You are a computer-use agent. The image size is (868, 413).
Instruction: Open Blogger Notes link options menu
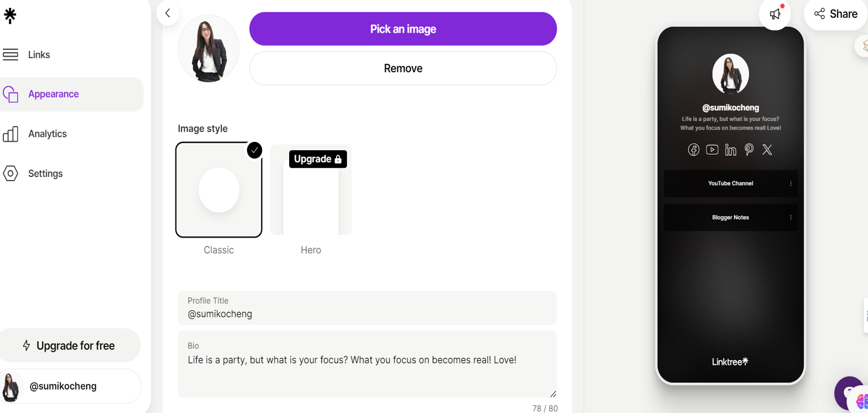pyautogui.click(x=791, y=217)
